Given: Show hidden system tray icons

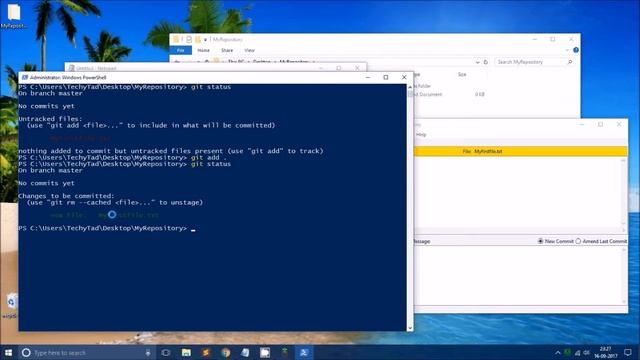Looking at the screenshot, I should pyautogui.click(x=558, y=353).
